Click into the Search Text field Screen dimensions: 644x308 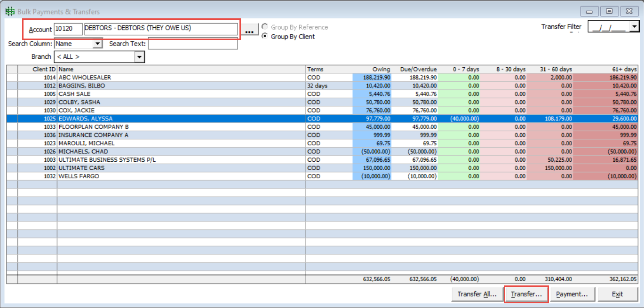192,44
